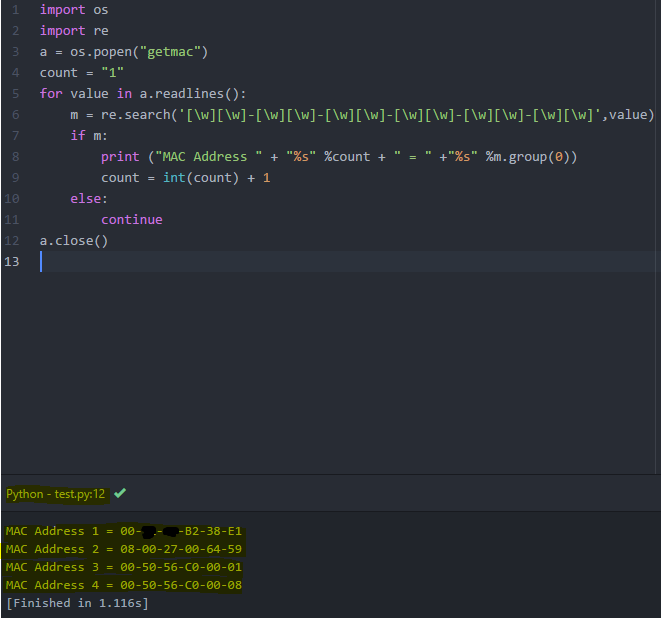Click the print keyword on line 8

120,156
